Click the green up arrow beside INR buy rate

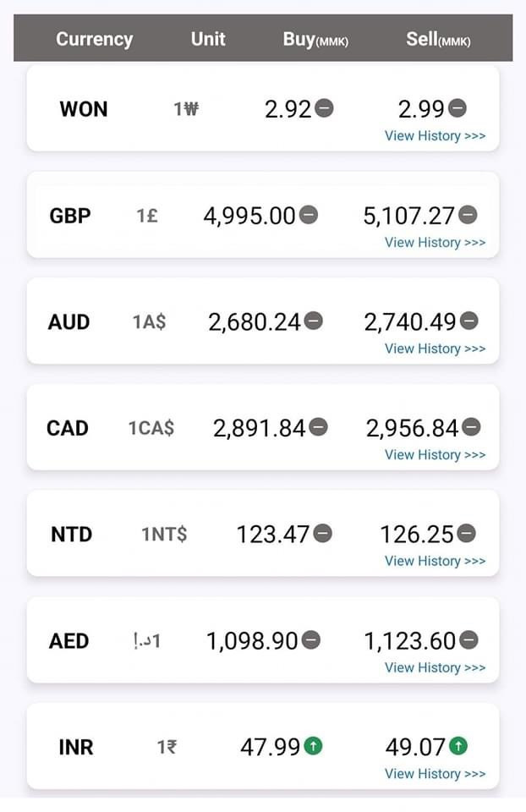coord(314,747)
